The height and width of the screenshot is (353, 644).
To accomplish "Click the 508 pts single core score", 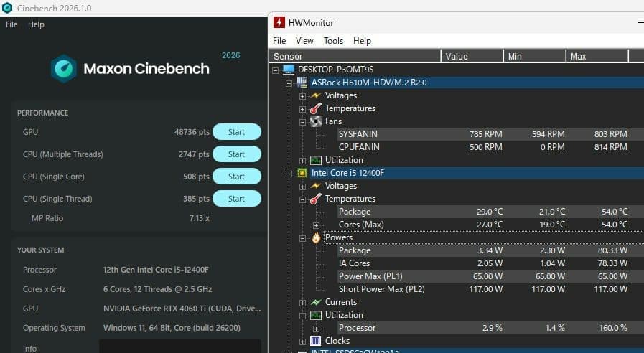I will click(x=196, y=176).
